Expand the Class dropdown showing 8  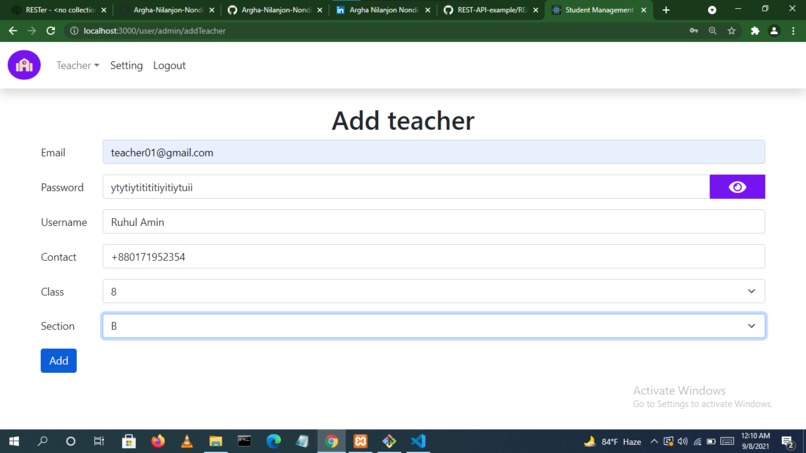pos(433,292)
